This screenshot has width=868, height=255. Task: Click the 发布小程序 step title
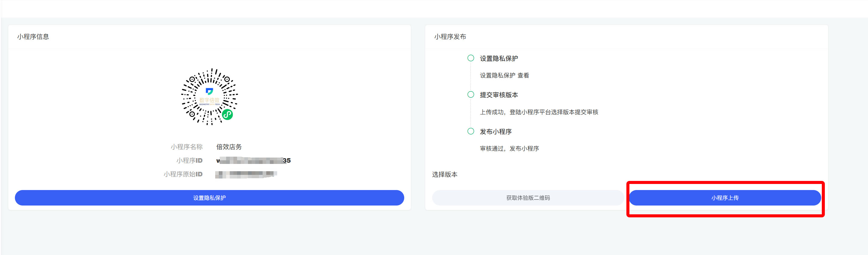pos(496,131)
